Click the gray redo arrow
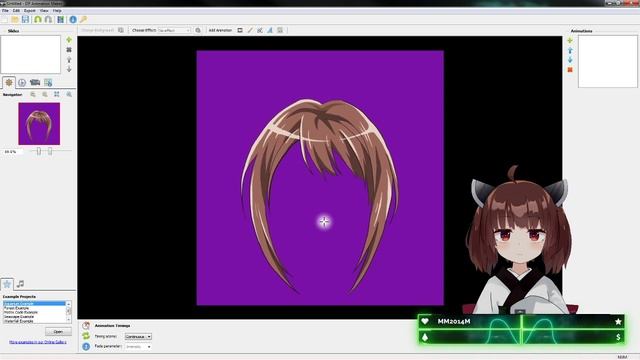The width and height of the screenshot is (640, 360). pos(48,19)
